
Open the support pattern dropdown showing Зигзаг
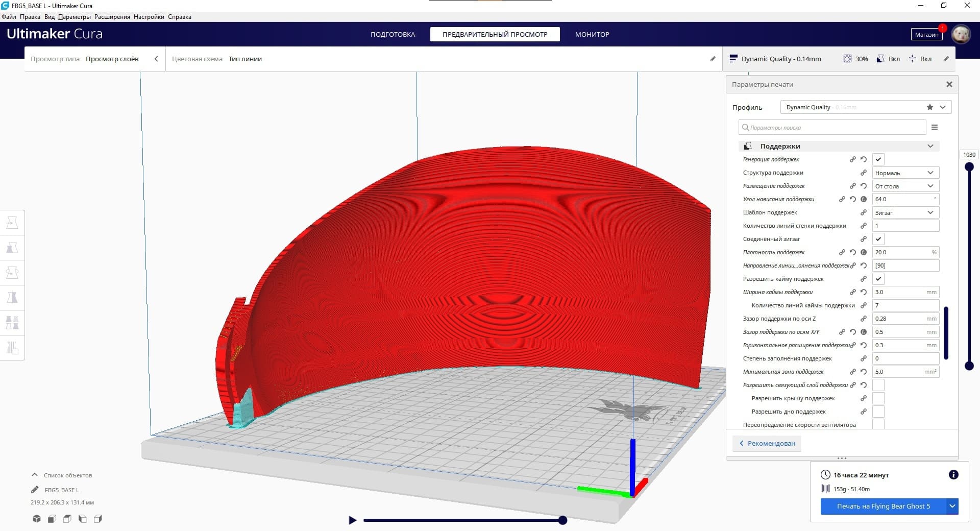tap(906, 212)
